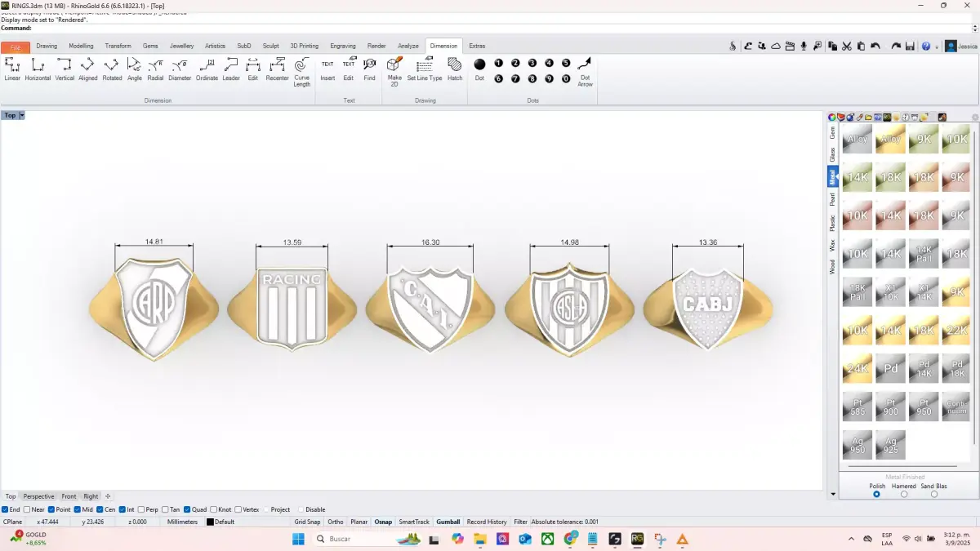Toggle Gumball in status bar
The height and width of the screenshot is (551, 980).
pyautogui.click(x=448, y=522)
